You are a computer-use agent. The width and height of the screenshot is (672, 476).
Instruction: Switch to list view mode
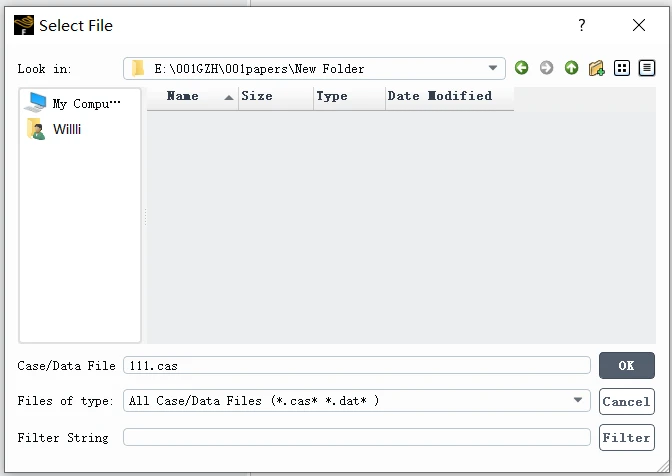click(x=622, y=68)
